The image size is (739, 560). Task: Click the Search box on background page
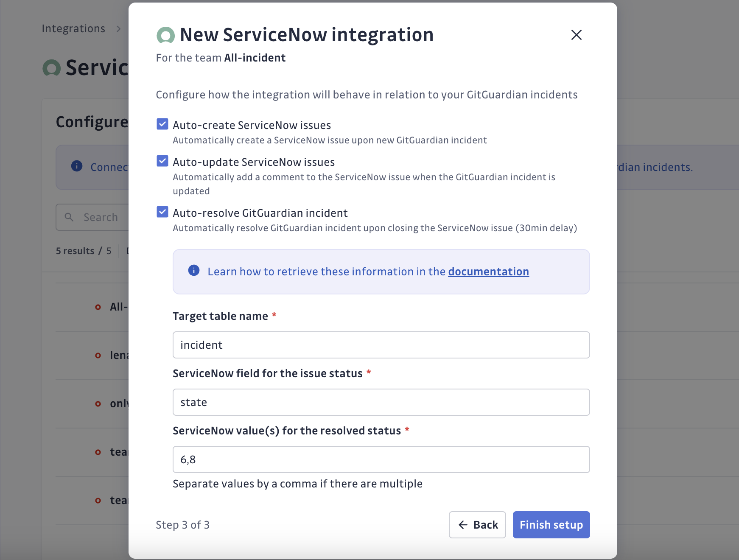92,217
